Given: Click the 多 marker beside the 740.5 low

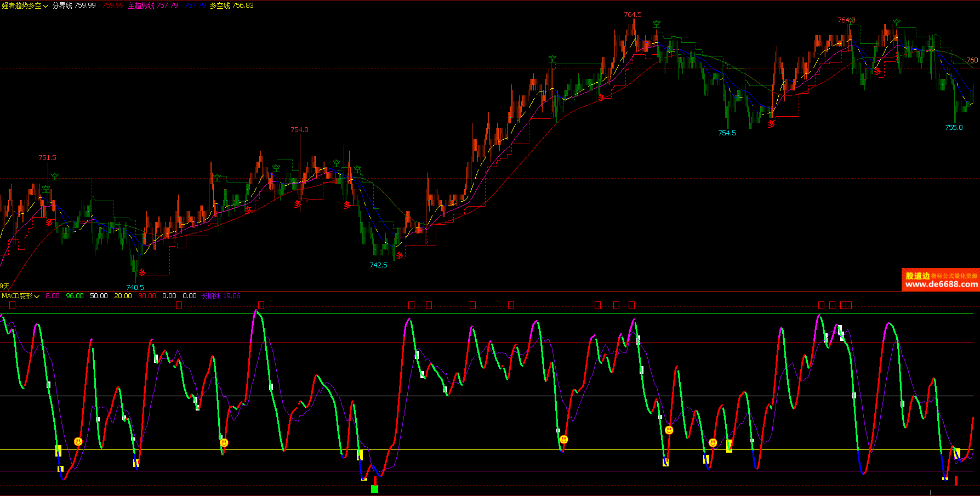Looking at the screenshot, I should pyautogui.click(x=142, y=272).
